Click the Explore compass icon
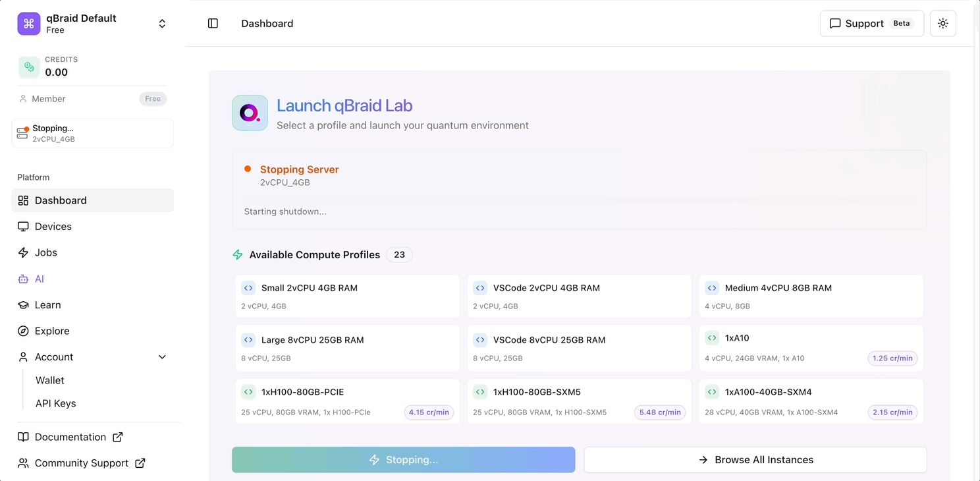 pos(23,331)
